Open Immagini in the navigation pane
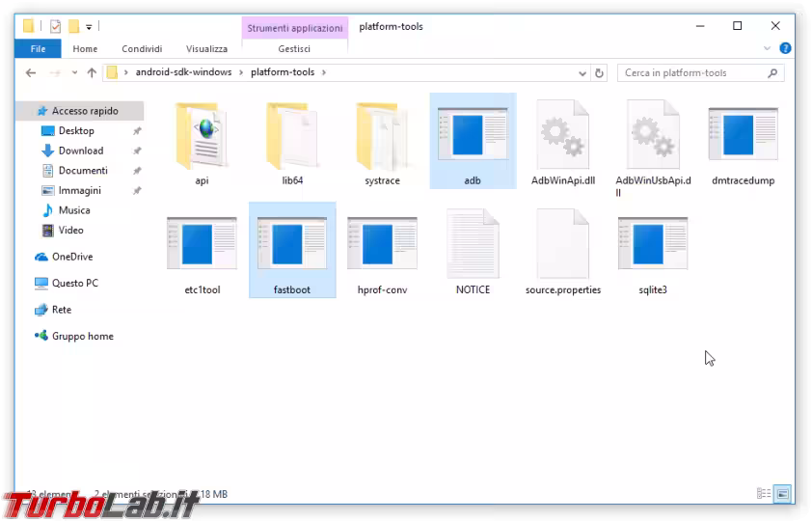Image resolution: width=812 pixels, height=521 pixels. (79, 191)
